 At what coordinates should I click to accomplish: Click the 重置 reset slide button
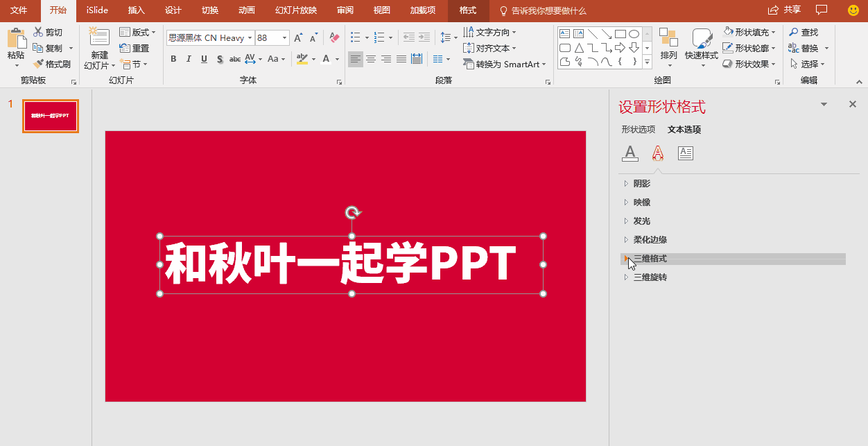pyautogui.click(x=134, y=48)
